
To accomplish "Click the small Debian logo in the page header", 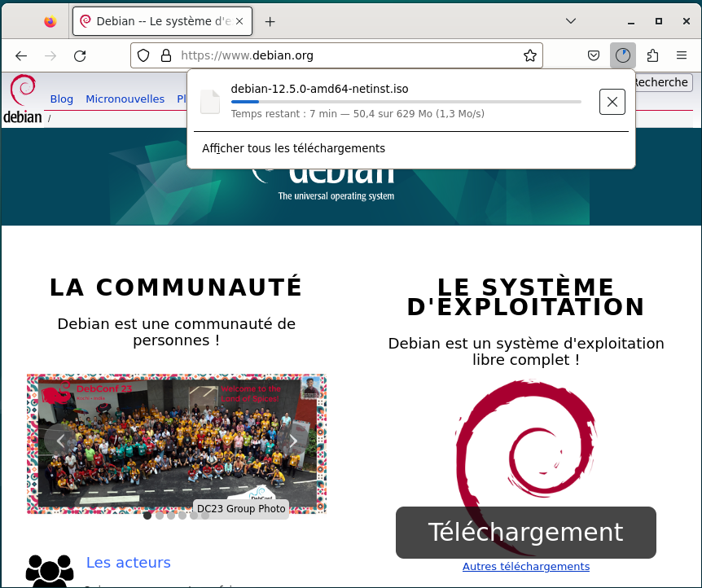I will tap(22, 99).
